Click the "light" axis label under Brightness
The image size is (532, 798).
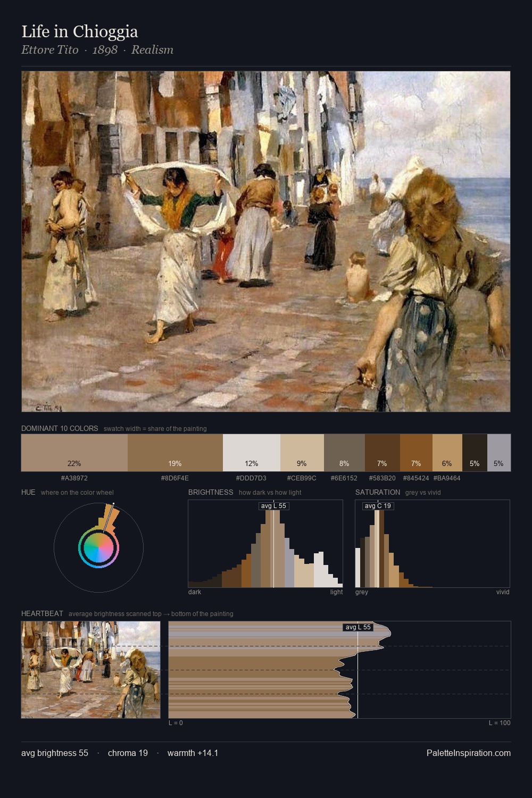(x=337, y=592)
